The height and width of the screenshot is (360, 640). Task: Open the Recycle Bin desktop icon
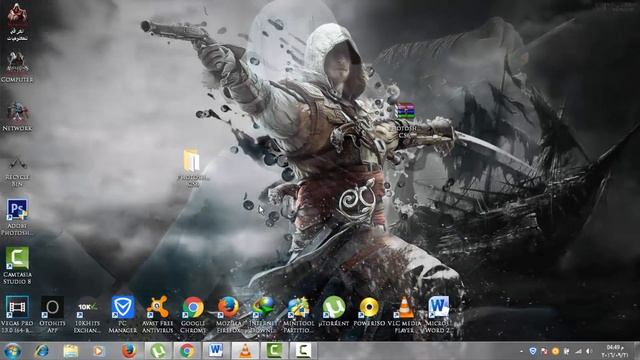point(17,171)
